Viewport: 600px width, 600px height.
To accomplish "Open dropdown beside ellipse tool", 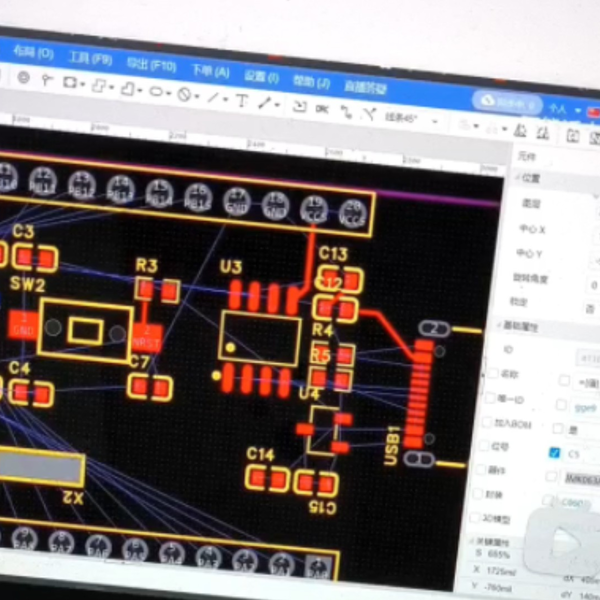I will tap(169, 93).
